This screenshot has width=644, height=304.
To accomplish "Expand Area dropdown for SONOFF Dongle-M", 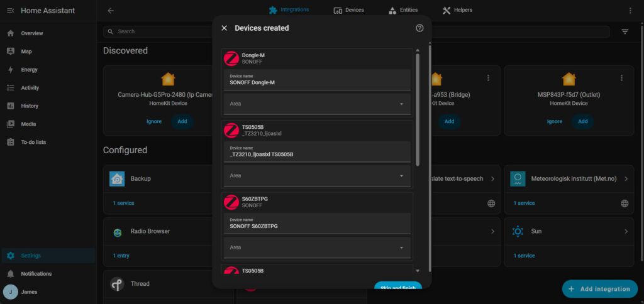I will tap(401, 104).
